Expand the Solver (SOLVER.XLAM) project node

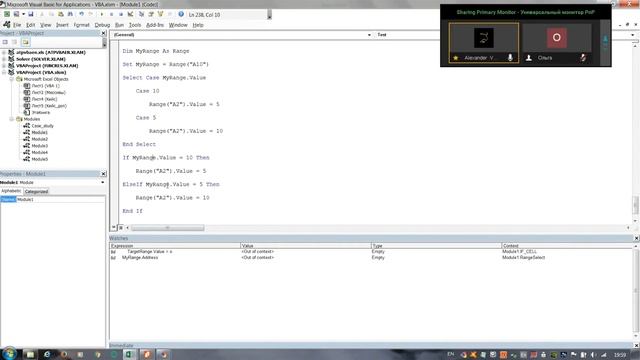[4, 59]
